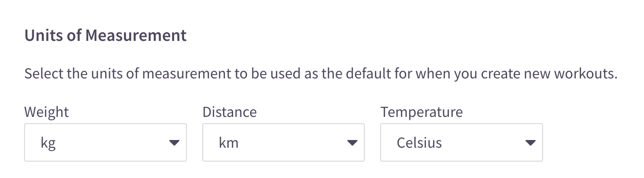The width and height of the screenshot is (644, 178).
Task: Select the 'km' value text
Action: (x=228, y=143)
